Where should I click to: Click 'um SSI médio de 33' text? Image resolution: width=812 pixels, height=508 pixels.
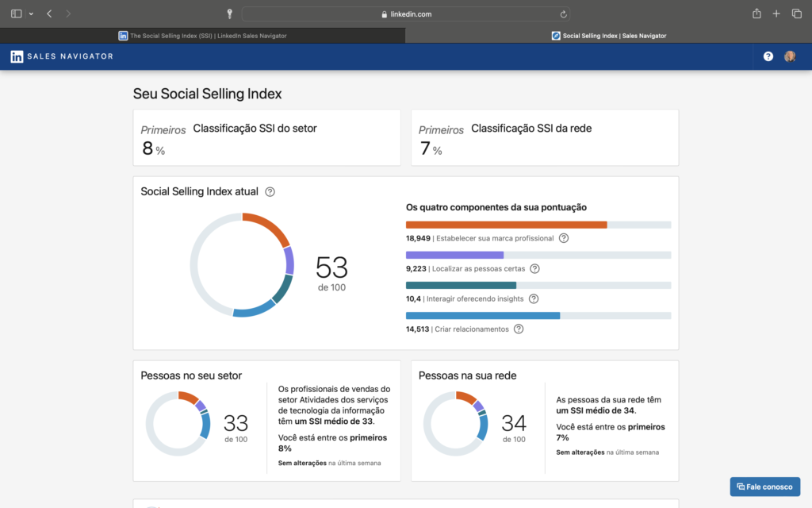tap(333, 421)
